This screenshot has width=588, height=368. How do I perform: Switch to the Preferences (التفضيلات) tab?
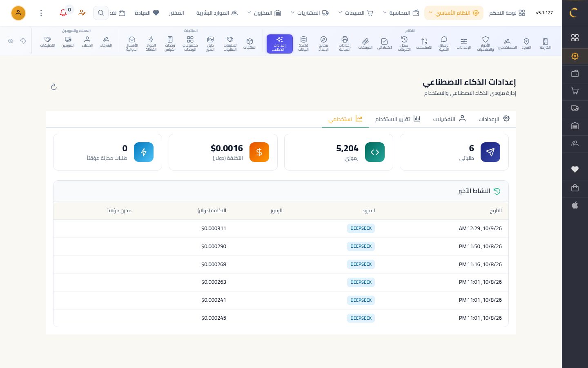[449, 119]
